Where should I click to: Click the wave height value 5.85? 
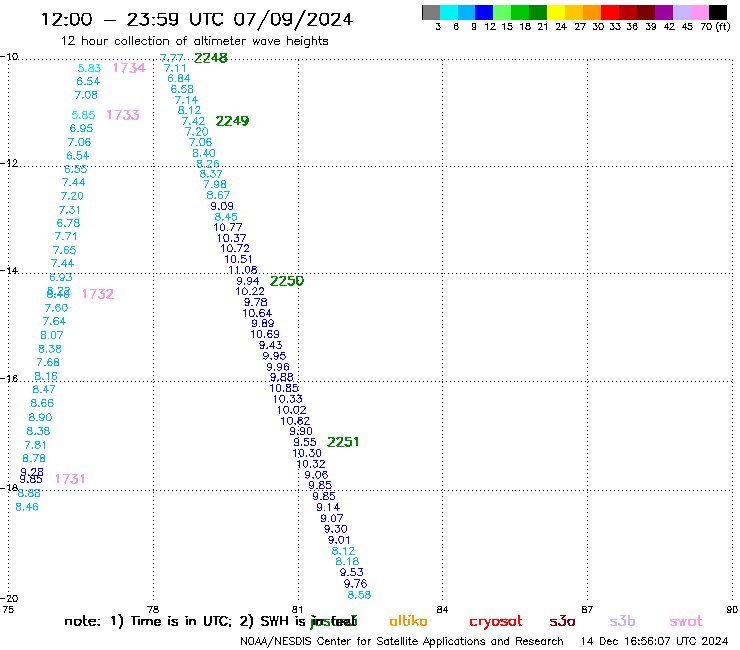pos(83,115)
